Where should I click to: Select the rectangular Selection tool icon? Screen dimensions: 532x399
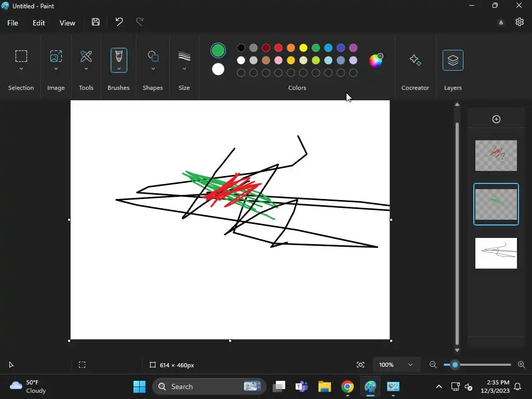[x=21, y=56]
